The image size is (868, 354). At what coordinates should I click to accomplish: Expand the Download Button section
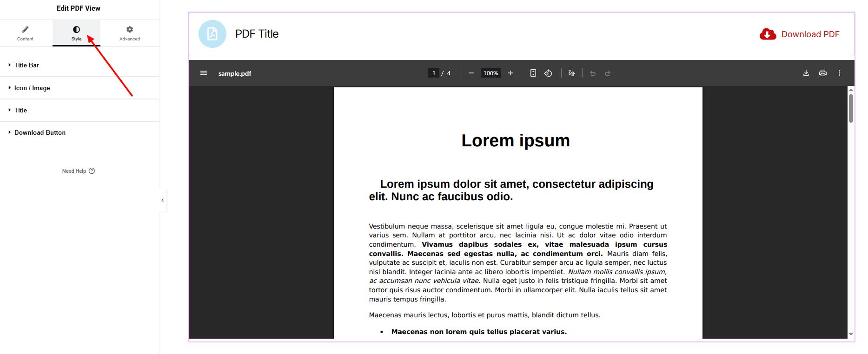(x=40, y=132)
